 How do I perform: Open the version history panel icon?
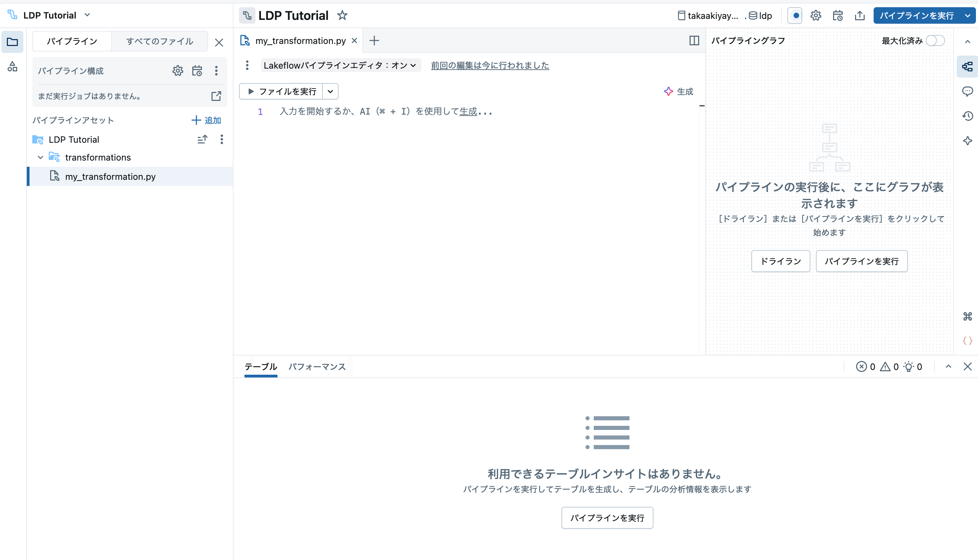[968, 116]
